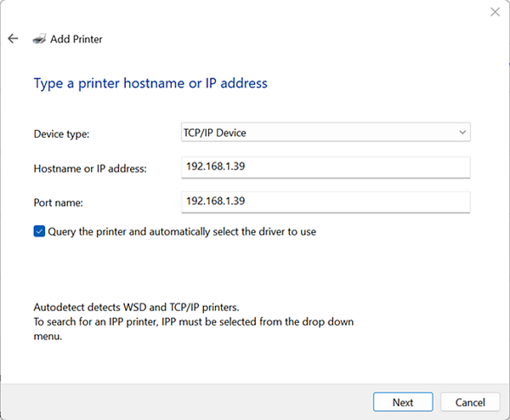Screen dimensions: 510x420
Task: Click the 'Device type:' label
Action: click(61, 134)
